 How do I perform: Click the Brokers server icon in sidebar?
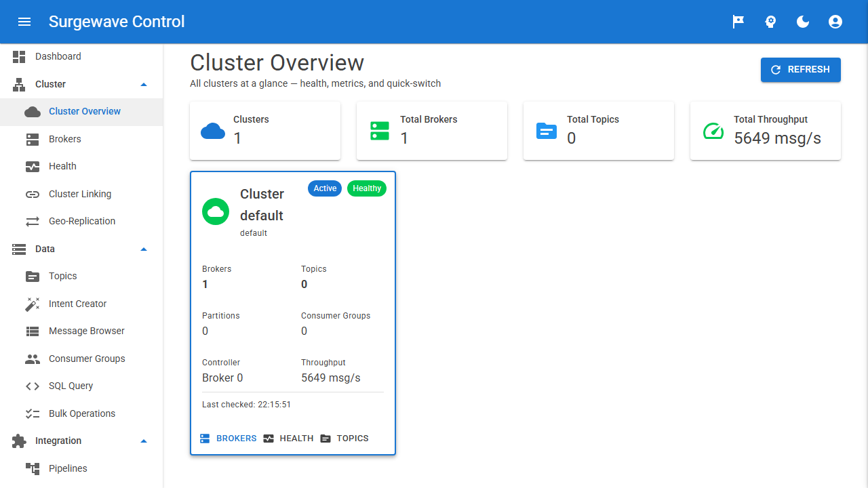coord(33,140)
